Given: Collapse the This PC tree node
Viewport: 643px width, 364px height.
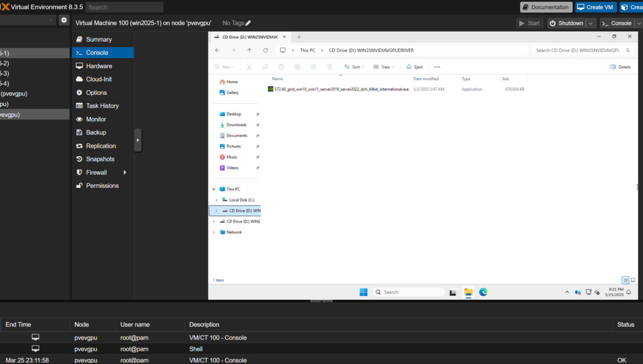Looking at the screenshot, I should (x=214, y=189).
